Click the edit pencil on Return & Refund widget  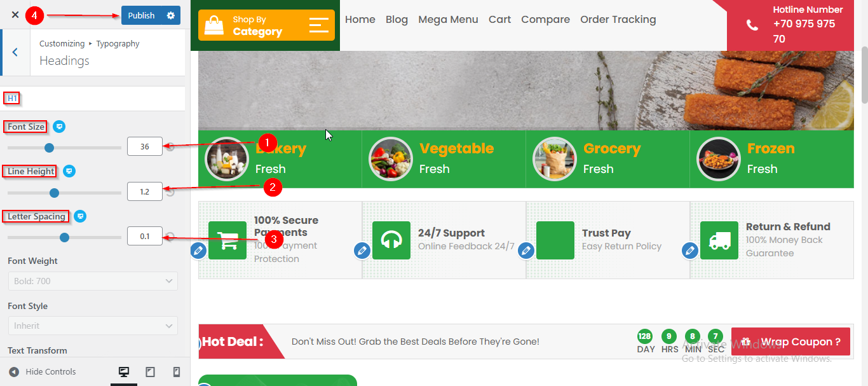(690, 251)
